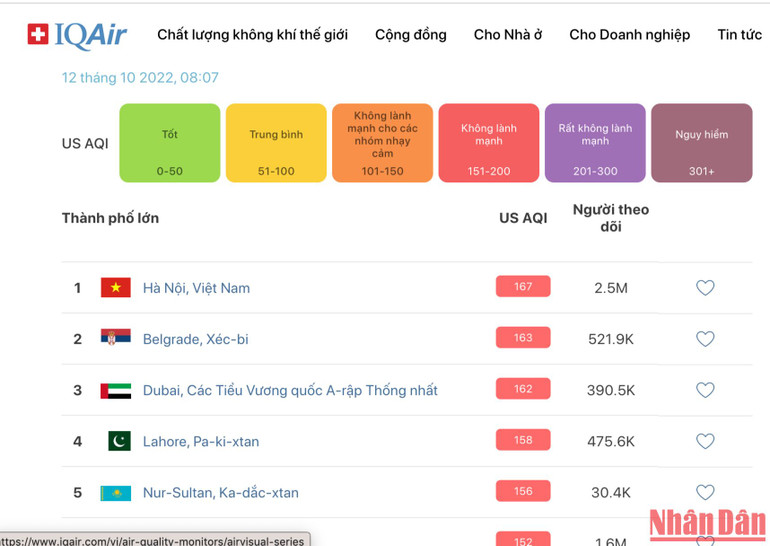Select the purple Rất không lành mạnh swatch

click(595, 143)
